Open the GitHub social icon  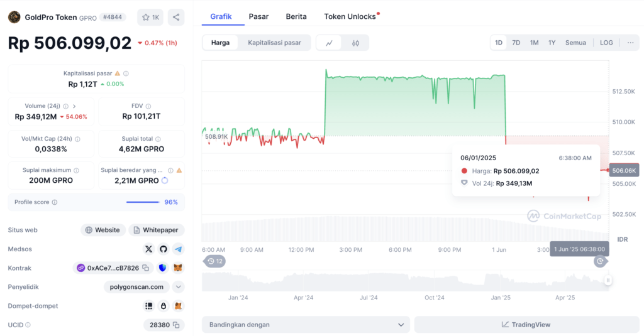pyautogui.click(x=164, y=249)
